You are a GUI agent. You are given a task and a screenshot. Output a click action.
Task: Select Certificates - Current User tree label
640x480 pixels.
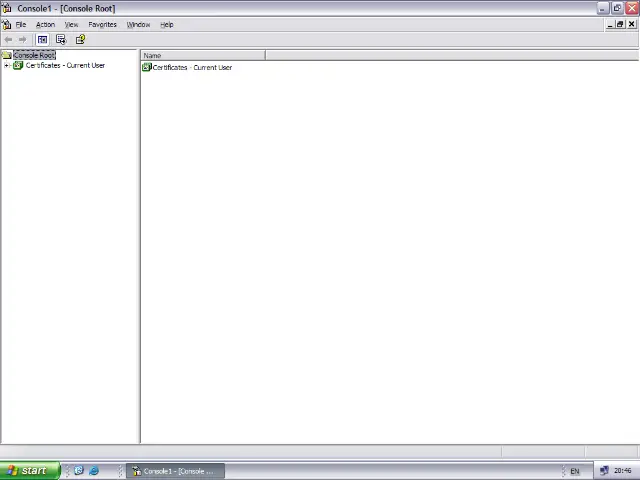click(x=65, y=65)
